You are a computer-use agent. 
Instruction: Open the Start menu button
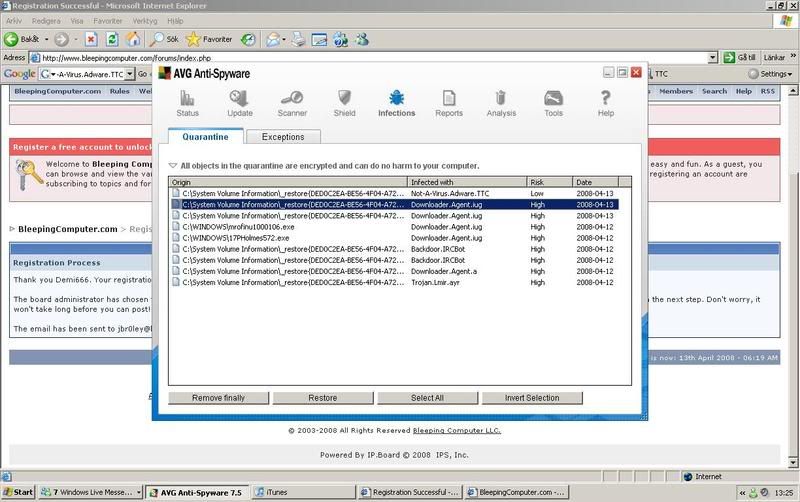18,492
